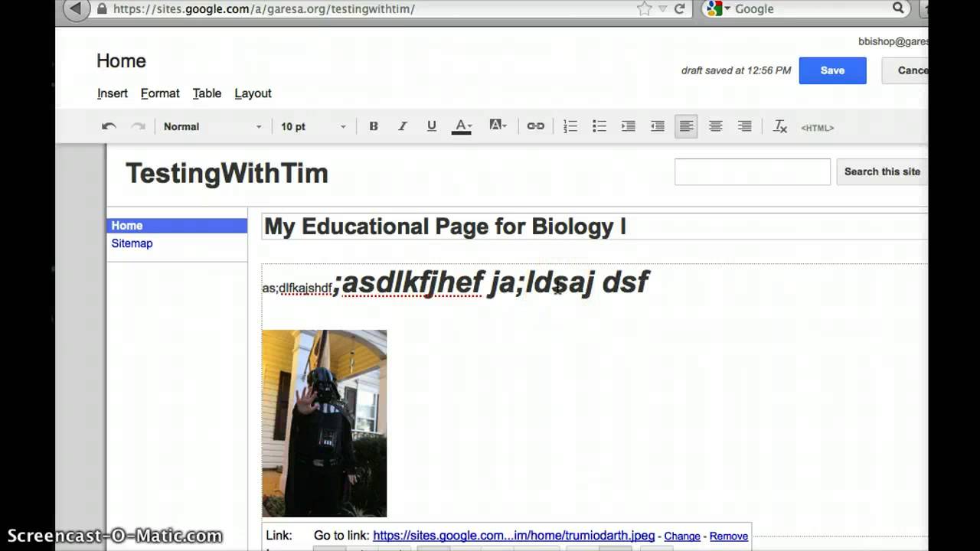Open the Table menu

tap(207, 93)
